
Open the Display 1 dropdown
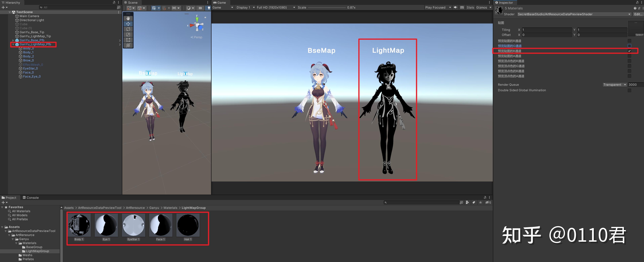pos(245,8)
